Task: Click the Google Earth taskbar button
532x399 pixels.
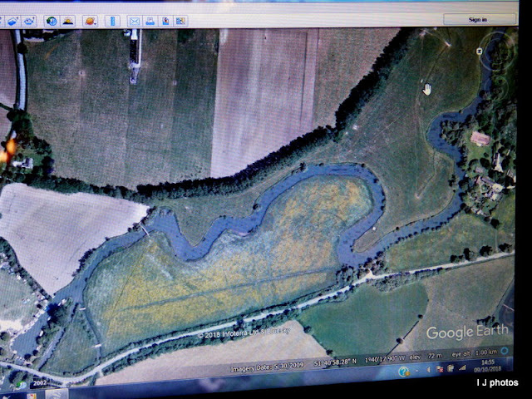Action: tap(56, 395)
